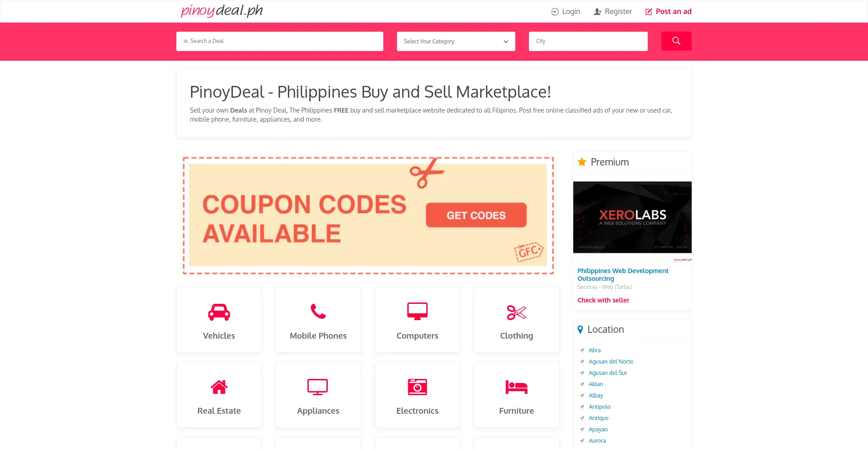868x449 pixels.
Task: Click Post an ad
Action: click(x=668, y=12)
